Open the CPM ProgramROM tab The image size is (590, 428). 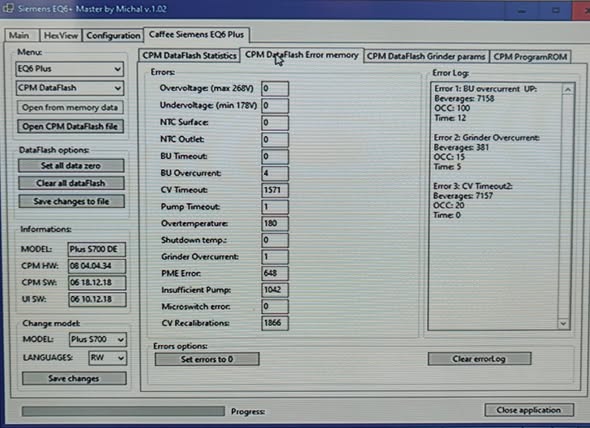530,57
